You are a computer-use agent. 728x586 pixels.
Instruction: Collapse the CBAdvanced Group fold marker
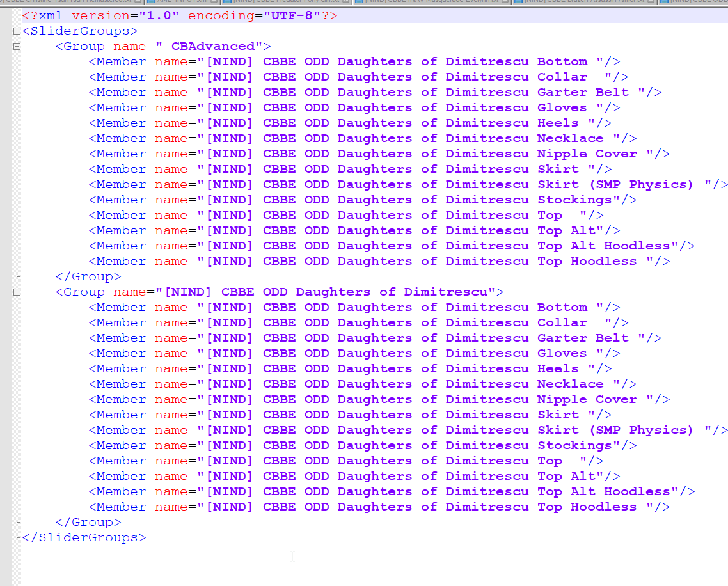(x=17, y=47)
